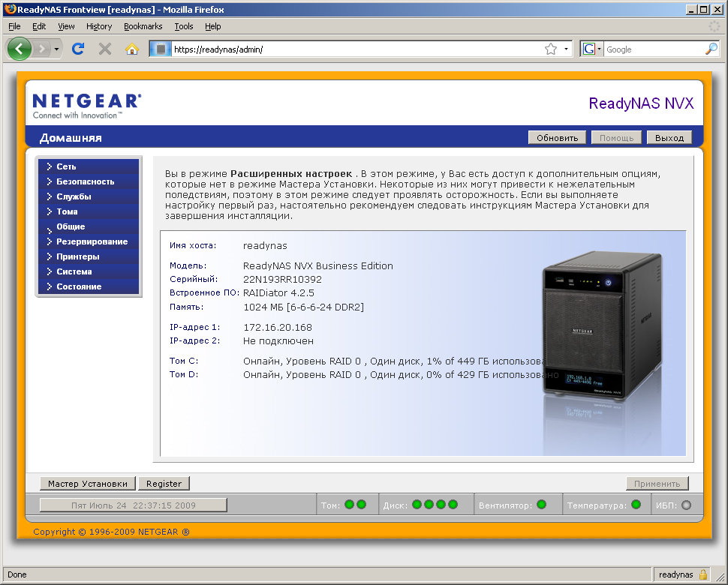Click the search magnifier icon
728x585 pixels.
point(711,49)
